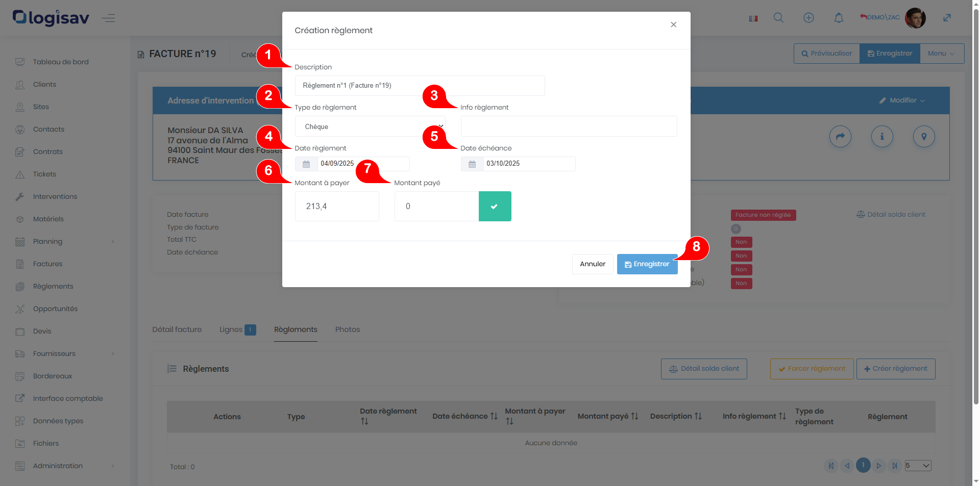Viewport: 980px width, 486px height.
Task: Close the Création règlement dialog
Action: [x=673, y=25]
